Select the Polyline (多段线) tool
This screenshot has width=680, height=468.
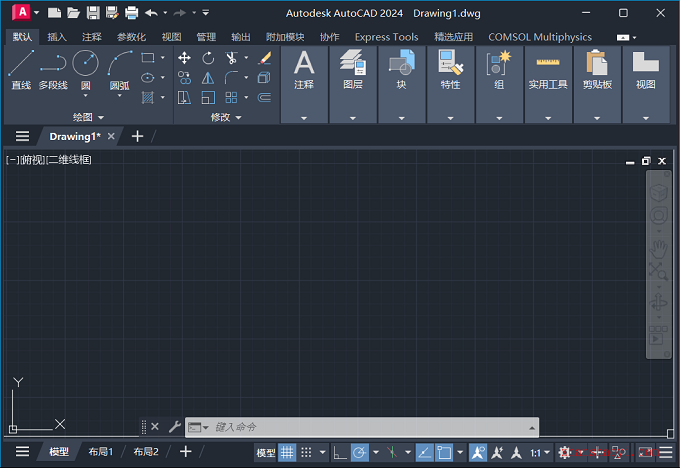pyautogui.click(x=53, y=69)
